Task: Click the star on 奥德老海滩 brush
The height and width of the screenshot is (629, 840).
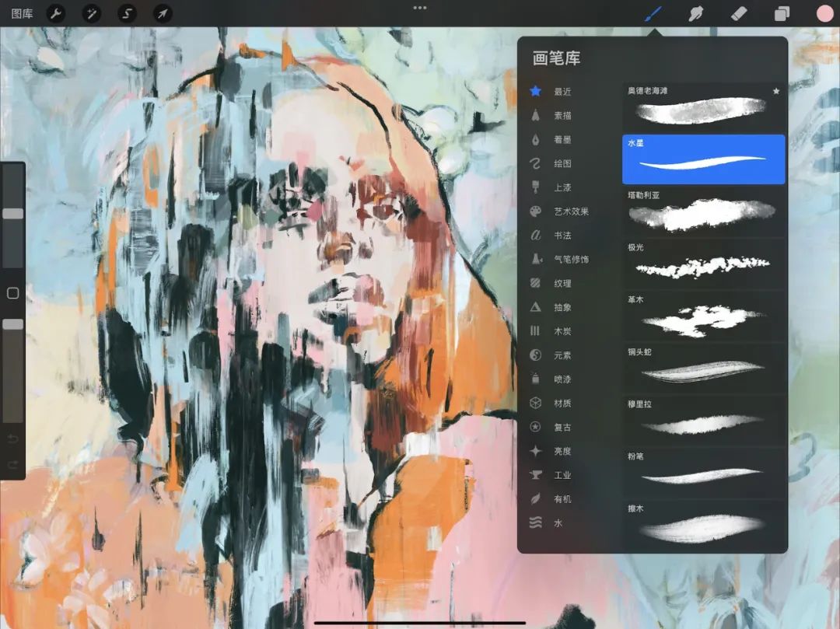Action: (x=776, y=91)
